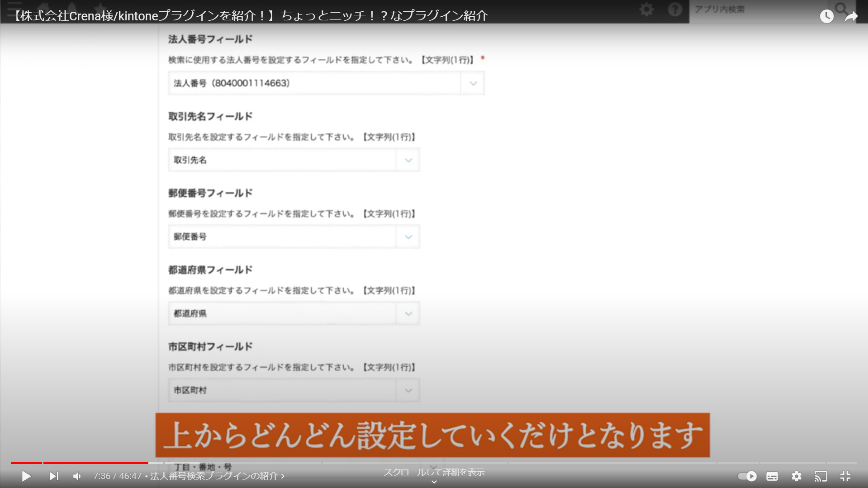Screen dimensions: 868x488
Task: Toggle the autoplay switch
Action: tap(747, 476)
